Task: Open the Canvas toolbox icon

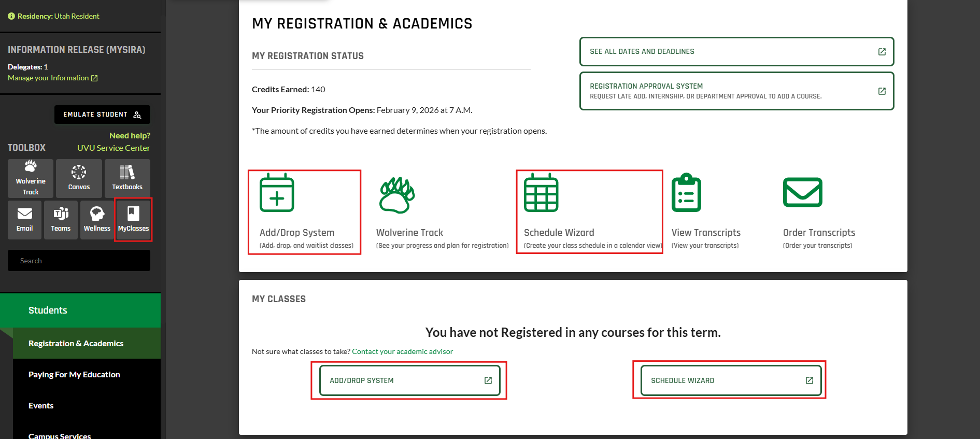Action: (79, 178)
